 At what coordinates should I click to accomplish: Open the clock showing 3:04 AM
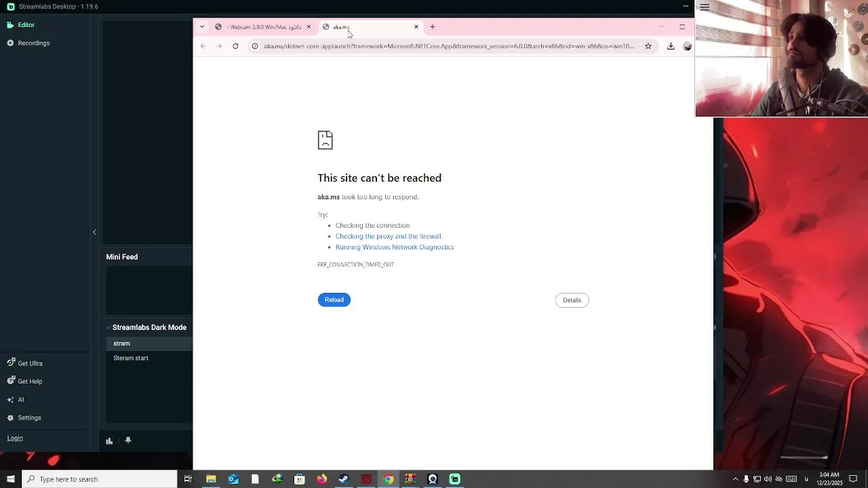click(x=829, y=479)
